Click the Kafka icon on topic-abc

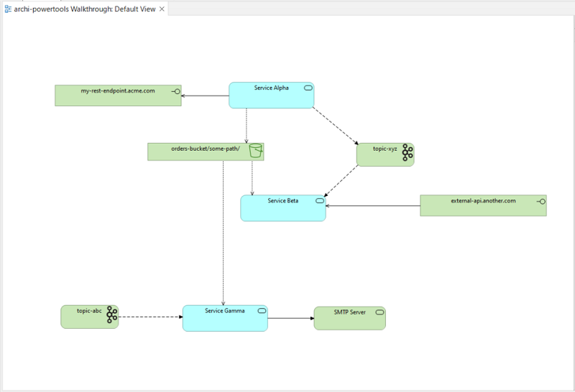(112, 314)
